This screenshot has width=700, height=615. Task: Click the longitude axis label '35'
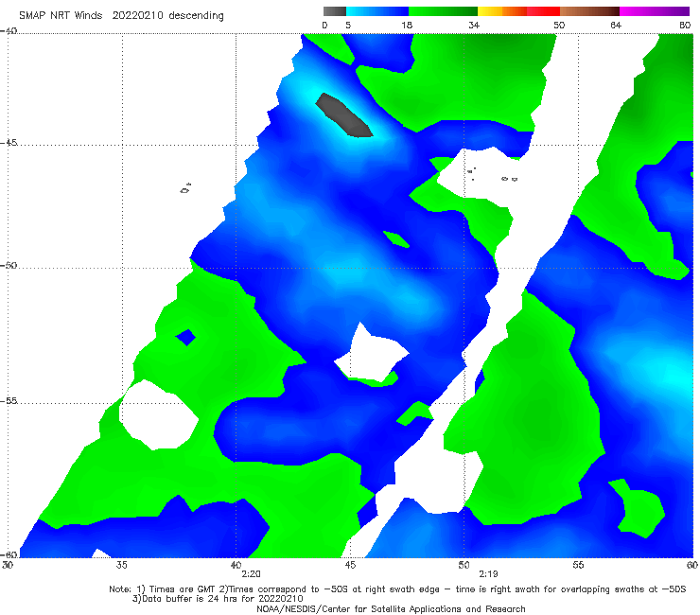click(121, 565)
